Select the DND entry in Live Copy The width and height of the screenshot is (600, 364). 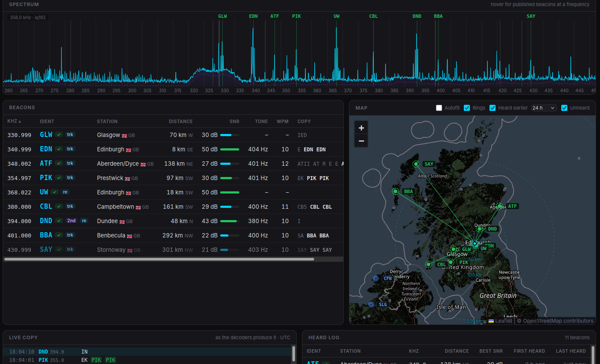tap(147, 351)
